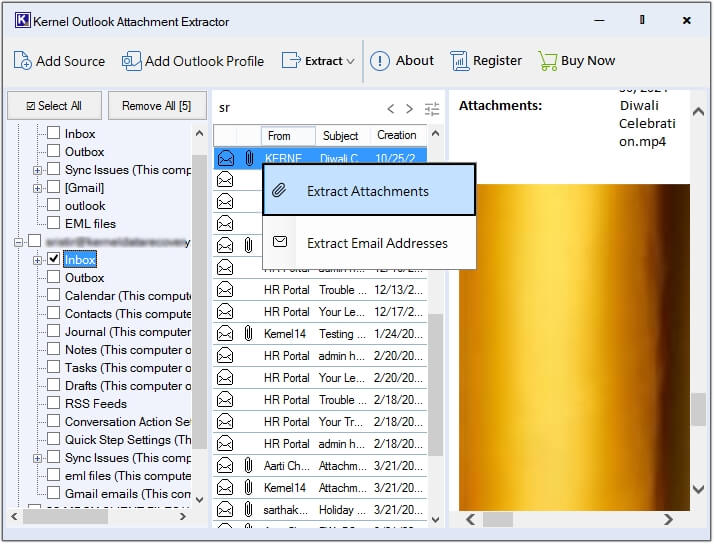Uncheck the highlighted Inbox checkbox

[x=54, y=259]
